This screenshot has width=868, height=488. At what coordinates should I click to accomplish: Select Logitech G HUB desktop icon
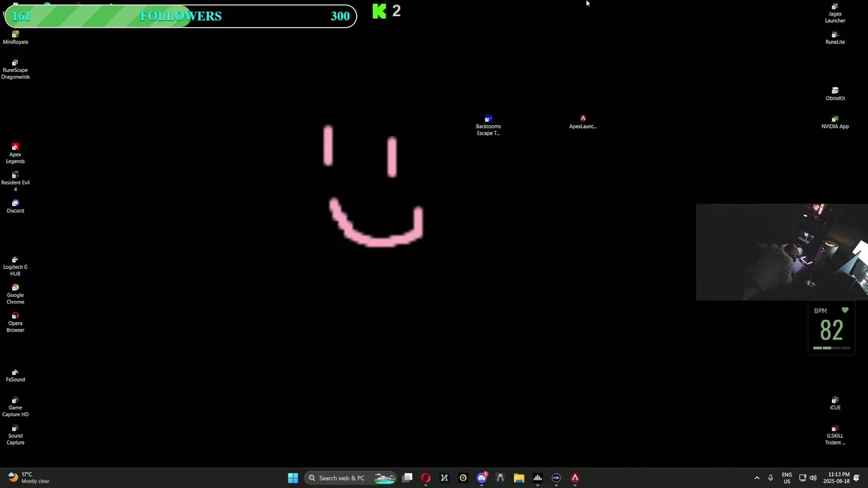point(15,266)
